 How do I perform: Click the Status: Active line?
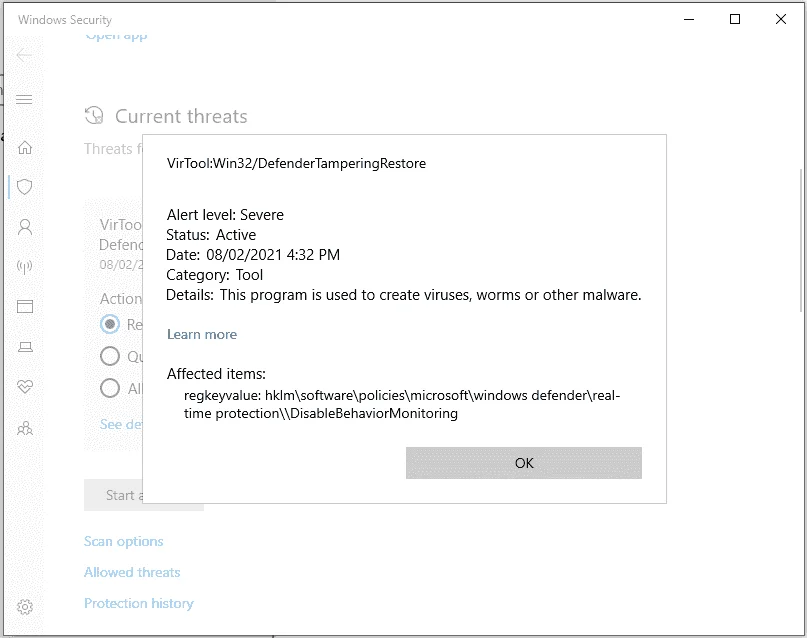coord(211,235)
